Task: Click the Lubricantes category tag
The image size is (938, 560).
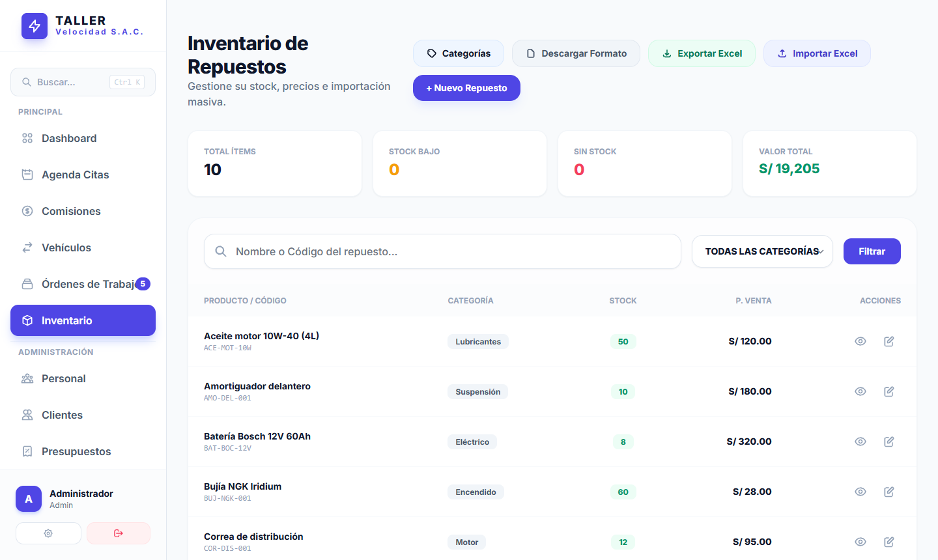Action: [x=478, y=342]
